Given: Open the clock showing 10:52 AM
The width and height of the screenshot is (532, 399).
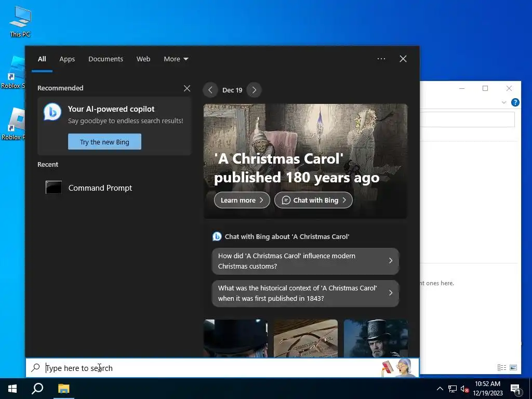Looking at the screenshot, I should pyautogui.click(x=488, y=389).
